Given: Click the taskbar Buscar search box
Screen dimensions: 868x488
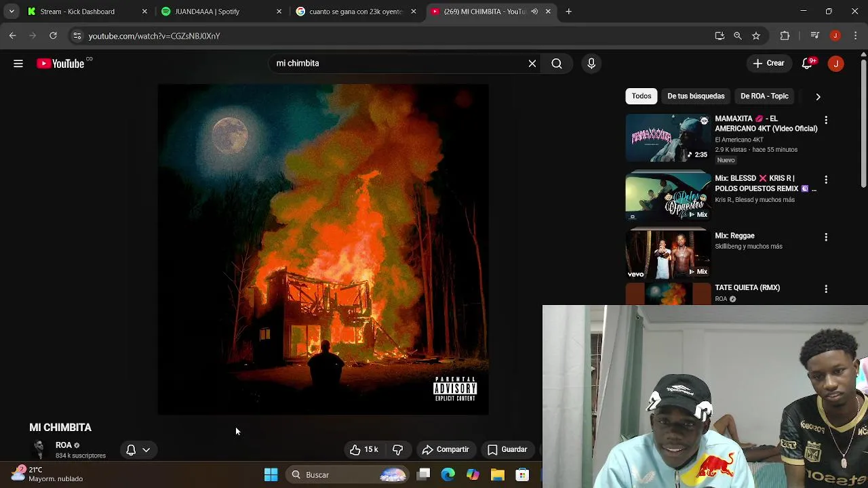Looking at the screenshot, I should tap(347, 475).
